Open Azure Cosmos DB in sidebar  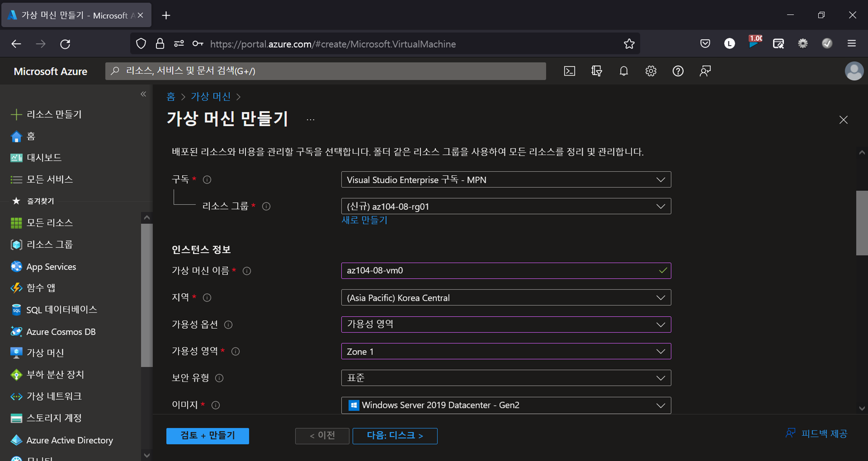pyautogui.click(x=53, y=332)
